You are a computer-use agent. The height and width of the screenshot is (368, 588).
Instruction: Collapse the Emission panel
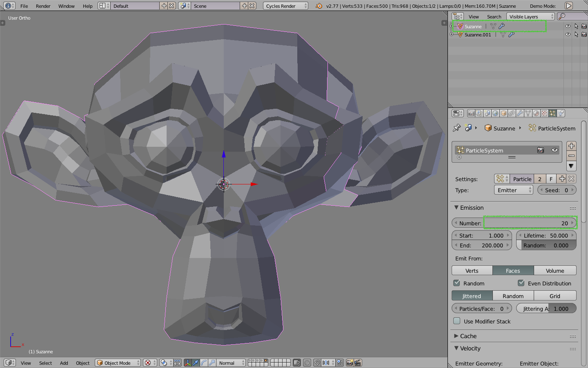tap(457, 208)
